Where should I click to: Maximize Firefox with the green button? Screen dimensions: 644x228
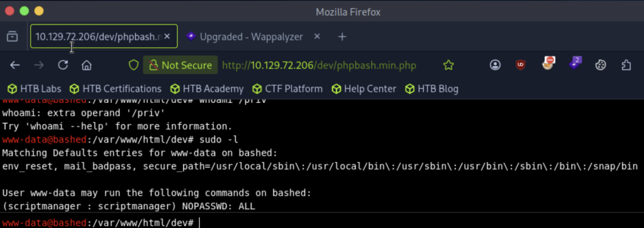[x=25, y=11]
